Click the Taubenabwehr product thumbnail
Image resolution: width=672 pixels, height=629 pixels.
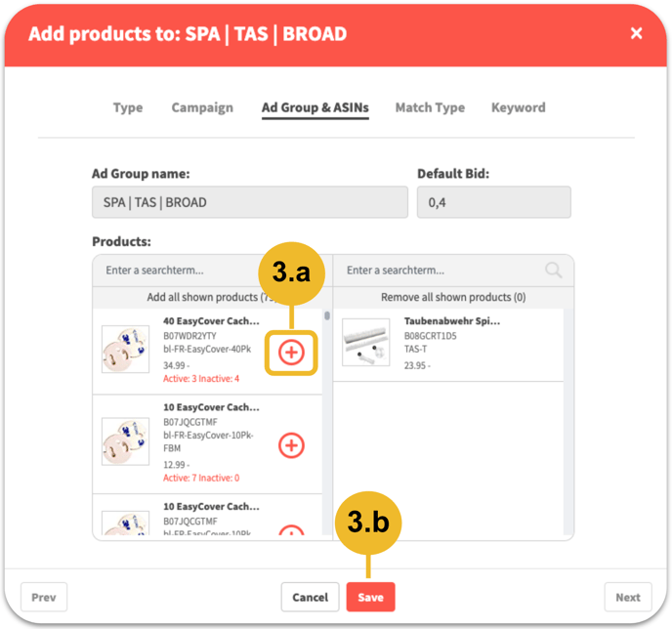(x=365, y=342)
